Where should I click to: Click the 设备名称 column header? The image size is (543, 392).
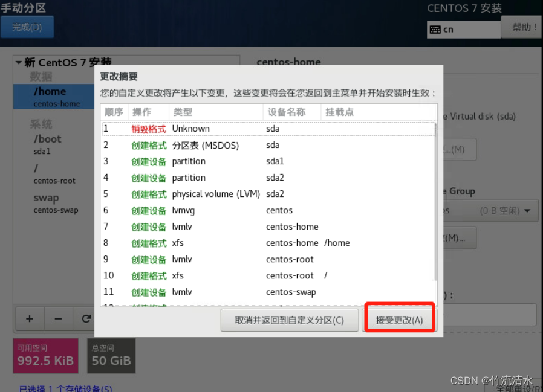coord(292,112)
